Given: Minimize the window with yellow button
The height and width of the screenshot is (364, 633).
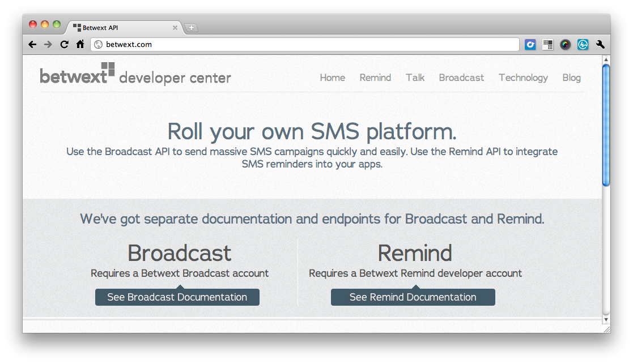Looking at the screenshot, I should click(45, 24).
